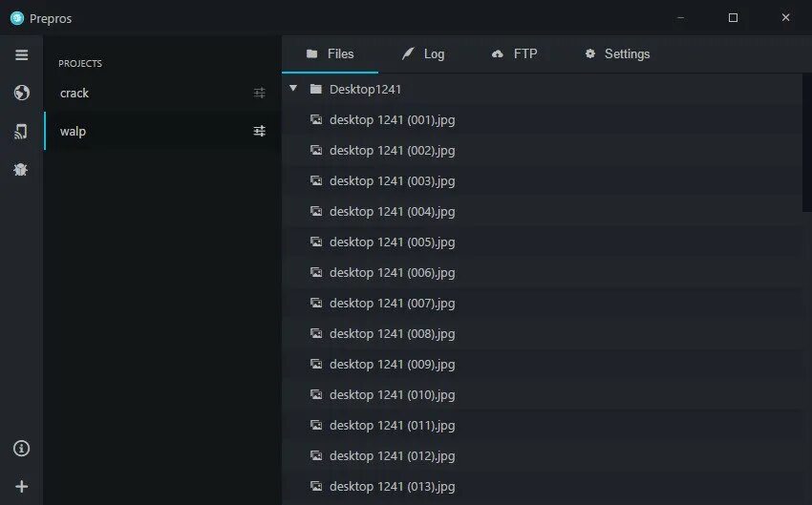
Task: Click the bug debug icon in sidebar
Action: pyautogui.click(x=21, y=169)
